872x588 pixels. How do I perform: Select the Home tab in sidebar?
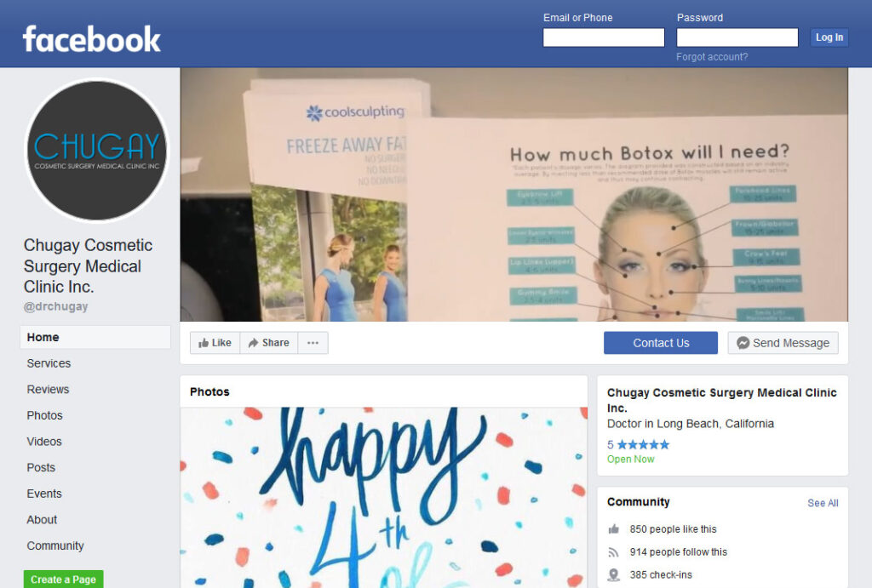[95, 337]
